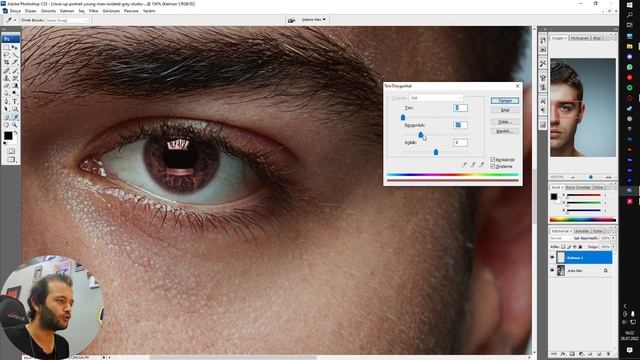The width and height of the screenshot is (640, 360).
Task: Launch Adobe Bridge from options bar
Action: tap(291, 20)
